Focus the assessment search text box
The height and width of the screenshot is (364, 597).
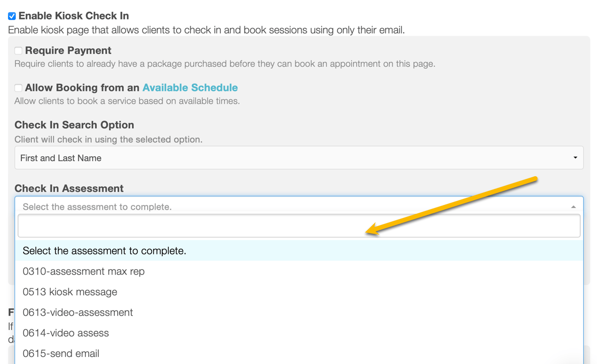coord(299,226)
